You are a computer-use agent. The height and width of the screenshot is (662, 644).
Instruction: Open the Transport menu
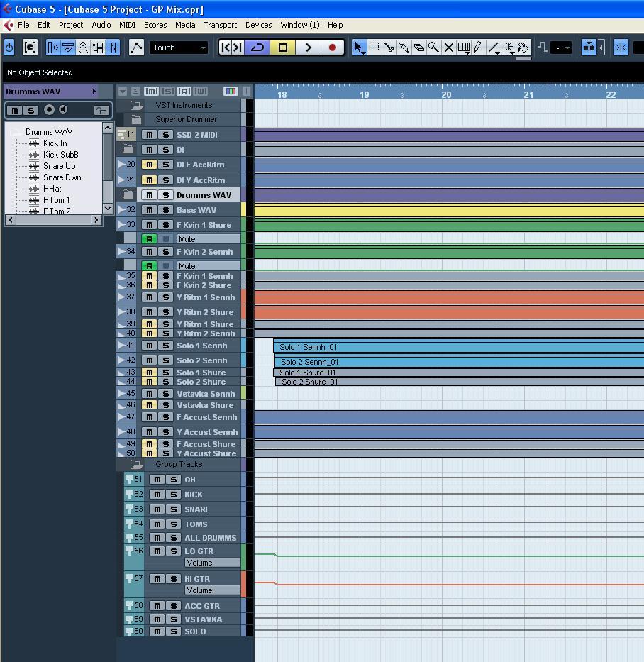221,25
